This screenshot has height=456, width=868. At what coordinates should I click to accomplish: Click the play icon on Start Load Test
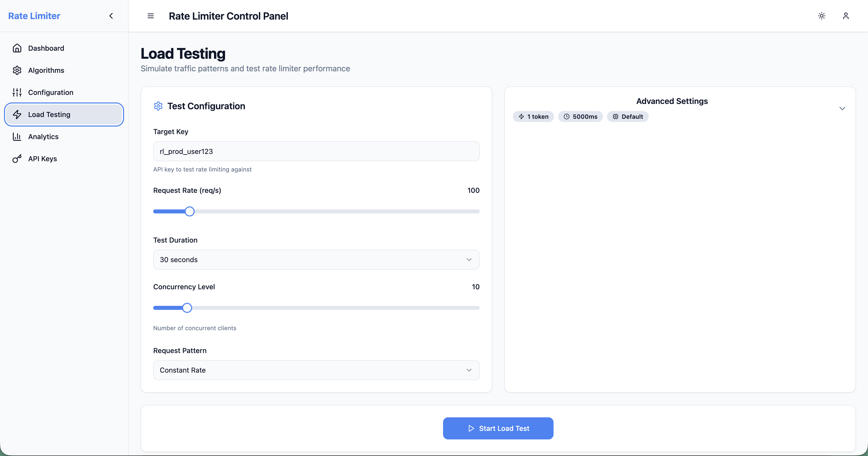471,428
